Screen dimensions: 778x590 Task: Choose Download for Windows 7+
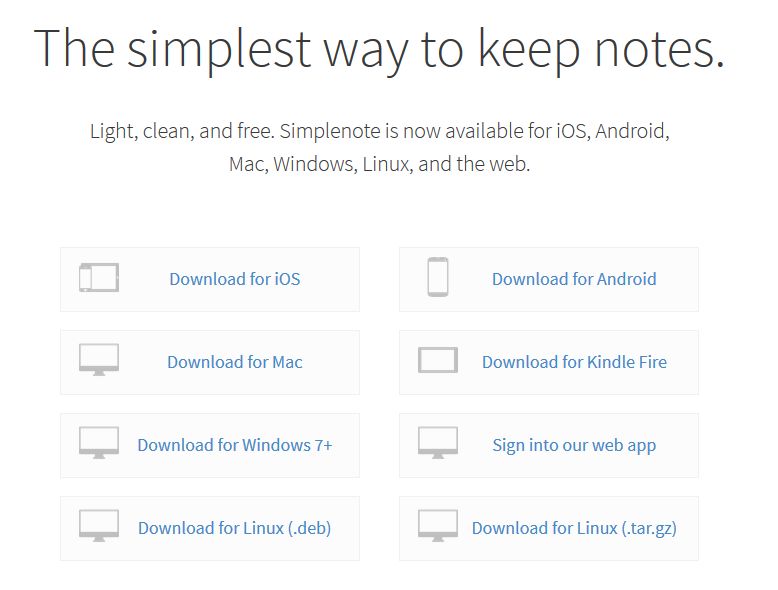click(x=235, y=445)
